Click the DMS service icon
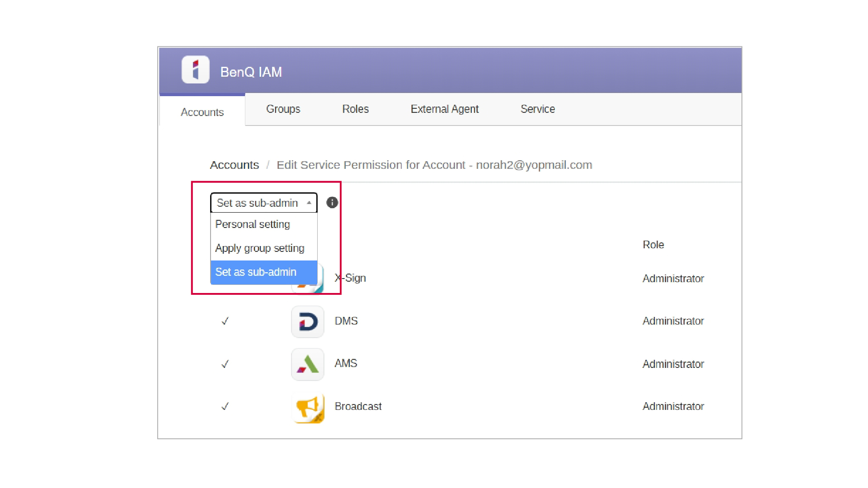The width and height of the screenshot is (868, 488). [307, 321]
